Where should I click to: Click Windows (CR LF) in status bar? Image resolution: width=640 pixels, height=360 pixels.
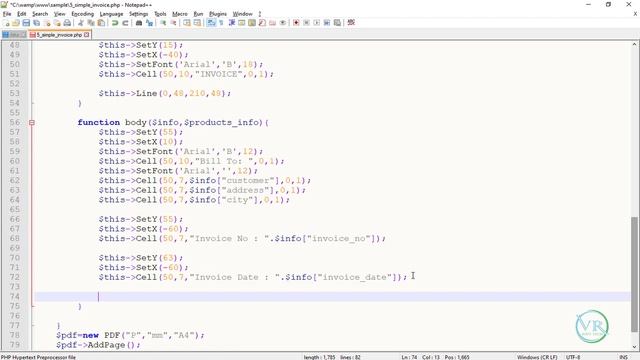pos(537,357)
